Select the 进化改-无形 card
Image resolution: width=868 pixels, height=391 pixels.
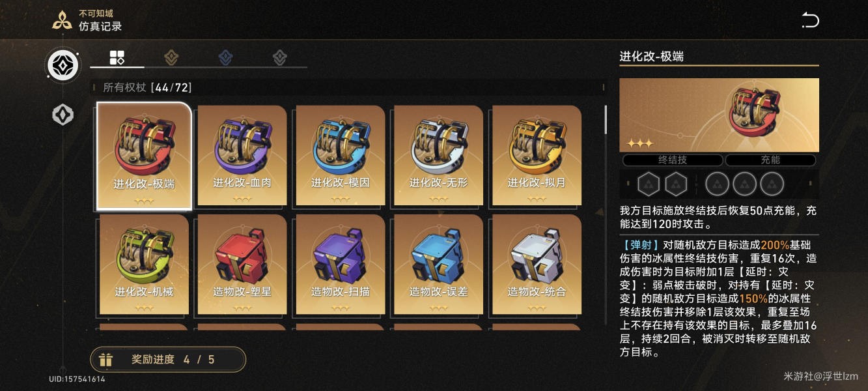tap(439, 156)
